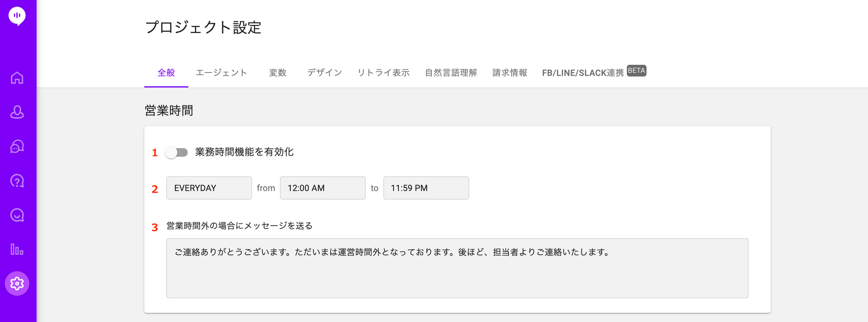Open the bar chart analytics icon
The height and width of the screenshot is (322, 868).
17,249
